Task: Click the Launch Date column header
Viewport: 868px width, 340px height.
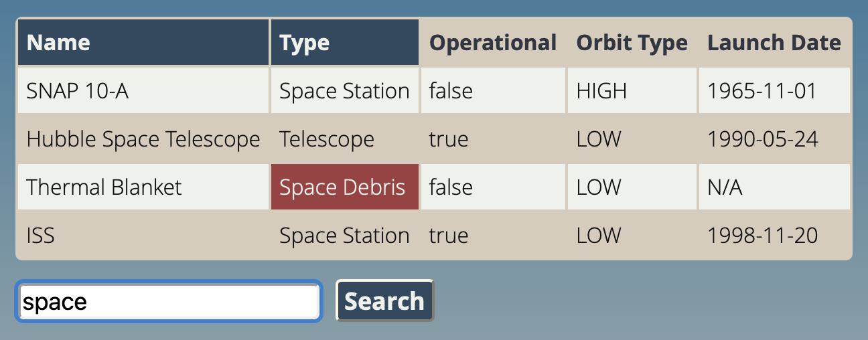Action: 774,43
